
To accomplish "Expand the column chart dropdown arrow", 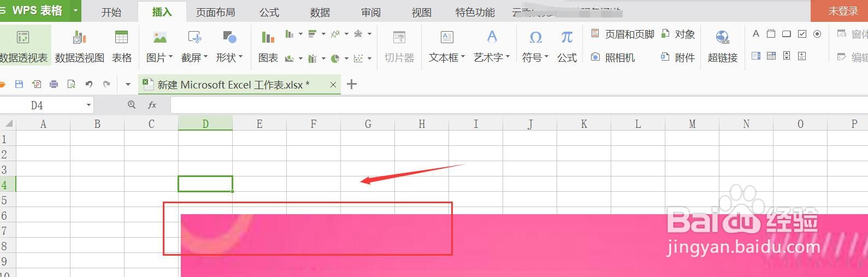I will pos(301,34).
